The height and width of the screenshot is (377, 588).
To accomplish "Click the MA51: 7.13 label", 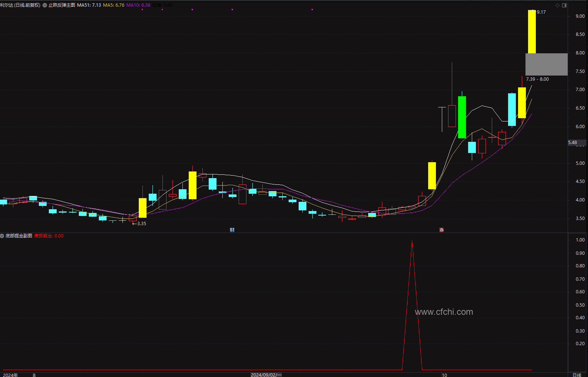I will click(89, 5).
